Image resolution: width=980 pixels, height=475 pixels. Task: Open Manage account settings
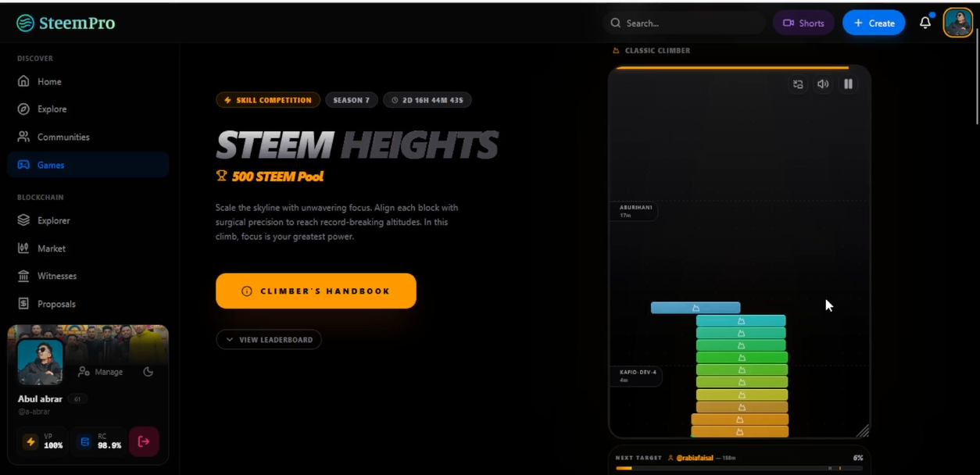click(101, 372)
